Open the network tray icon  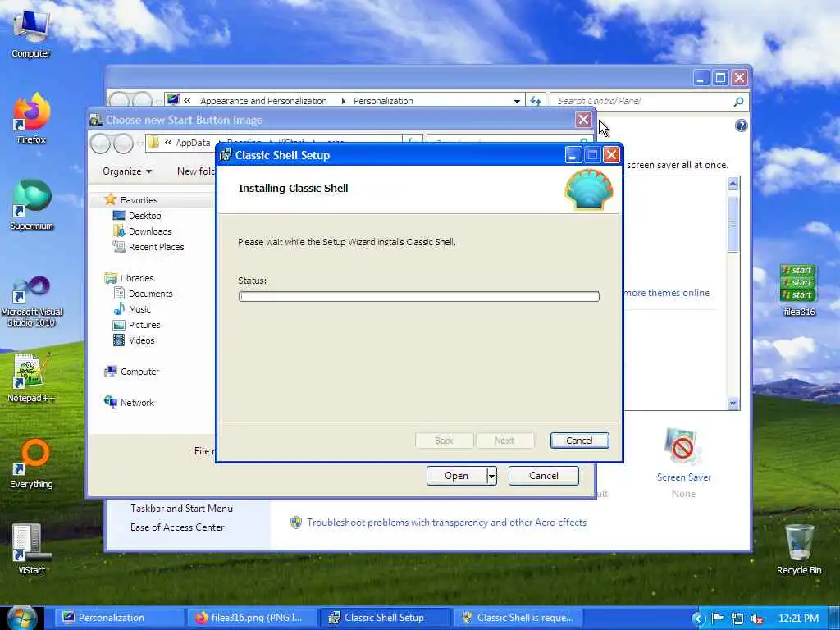(737, 619)
